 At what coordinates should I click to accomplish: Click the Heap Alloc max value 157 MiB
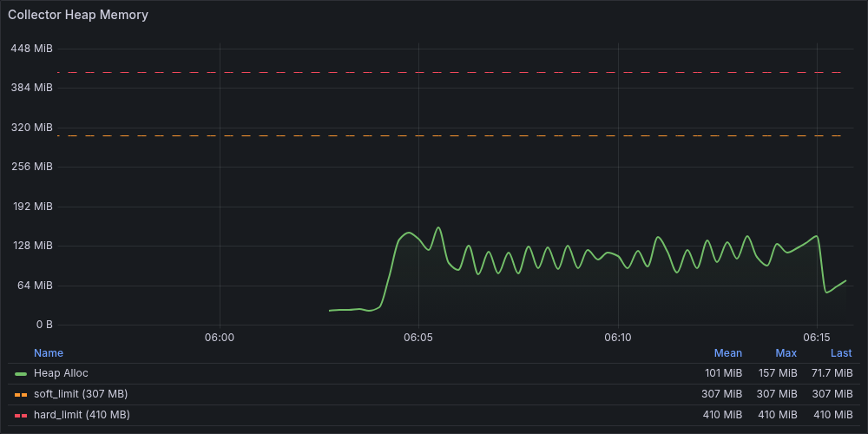[x=778, y=373]
